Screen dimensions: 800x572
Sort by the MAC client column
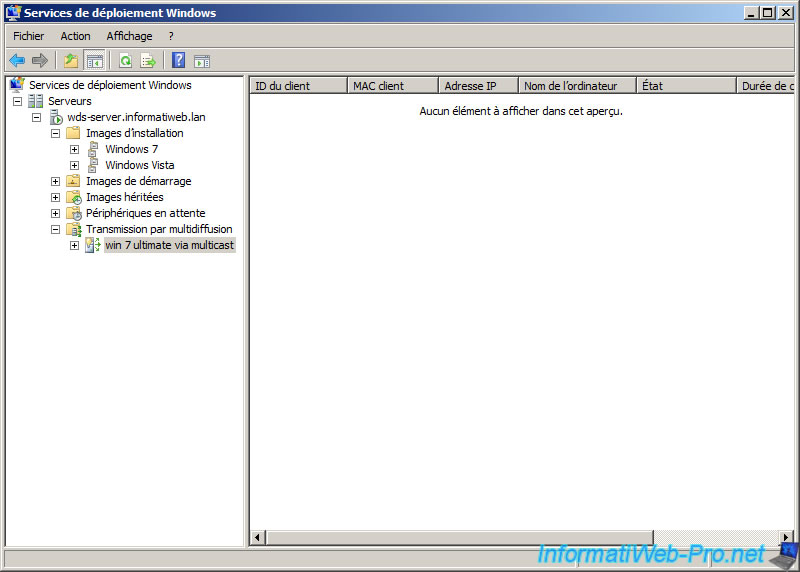coord(393,86)
